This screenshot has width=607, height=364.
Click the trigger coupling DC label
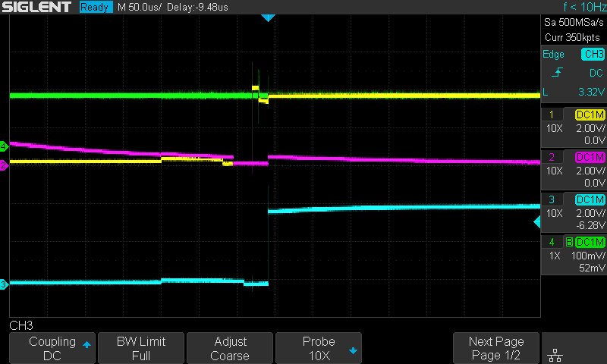pyautogui.click(x=596, y=73)
